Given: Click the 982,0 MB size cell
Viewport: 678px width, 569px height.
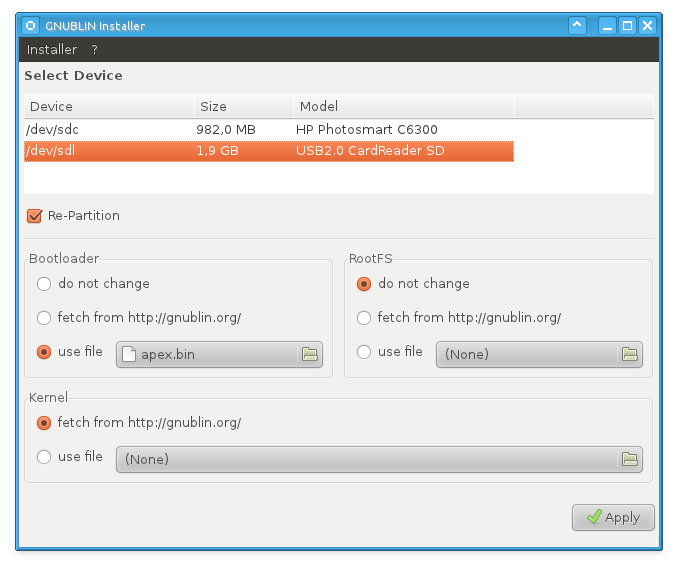Looking at the screenshot, I should tap(226, 130).
